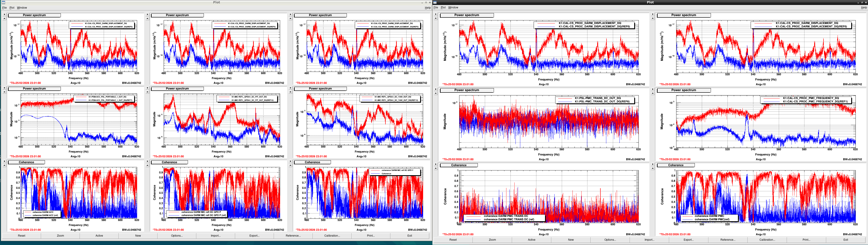
Task: Click up-arrow button beside coherence DARM PMC TRANS DC plot
Action: [436, 168]
